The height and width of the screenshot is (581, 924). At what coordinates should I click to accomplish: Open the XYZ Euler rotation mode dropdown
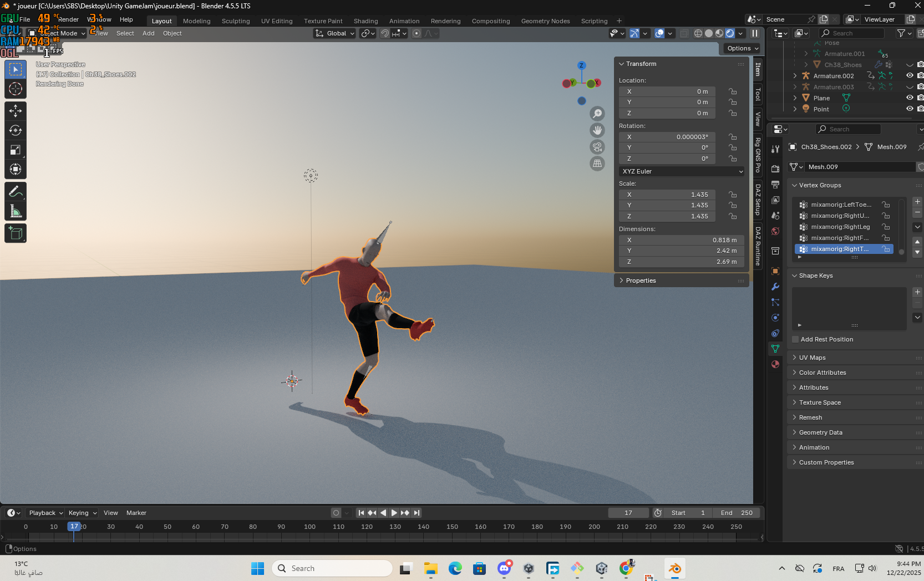pos(682,171)
